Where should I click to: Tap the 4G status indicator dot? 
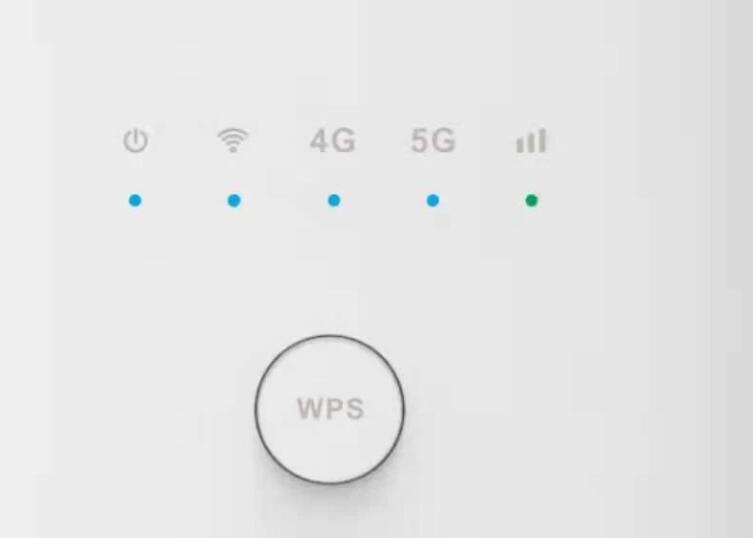point(334,200)
